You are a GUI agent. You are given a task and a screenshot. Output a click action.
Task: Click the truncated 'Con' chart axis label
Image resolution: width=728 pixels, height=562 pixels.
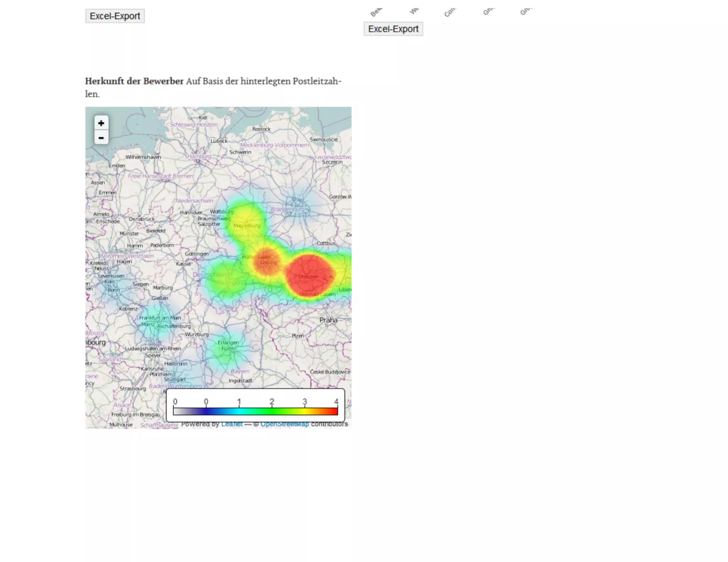point(450,12)
